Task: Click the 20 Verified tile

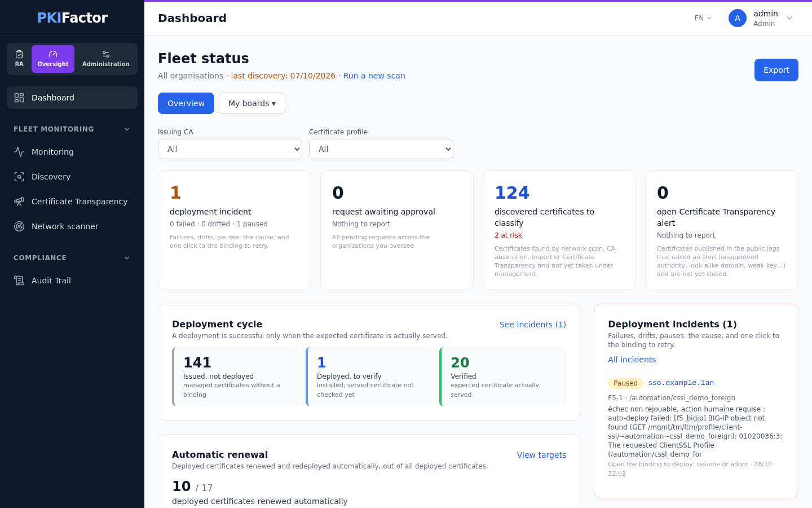Action: click(503, 376)
